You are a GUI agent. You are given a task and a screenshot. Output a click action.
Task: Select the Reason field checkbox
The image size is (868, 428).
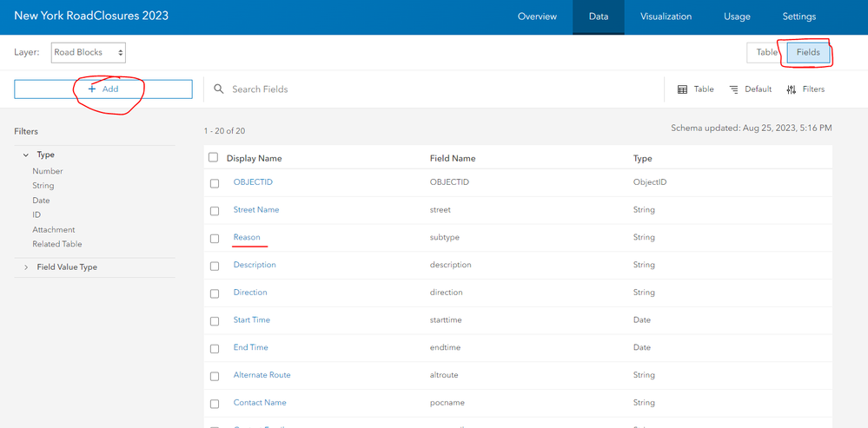point(215,239)
